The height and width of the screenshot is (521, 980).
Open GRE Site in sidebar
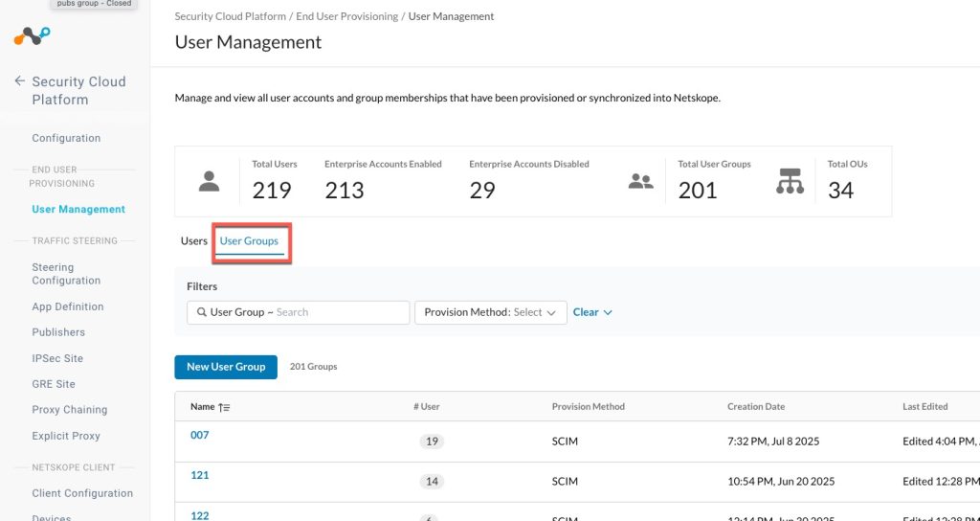pyautogui.click(x=54, y=384)
